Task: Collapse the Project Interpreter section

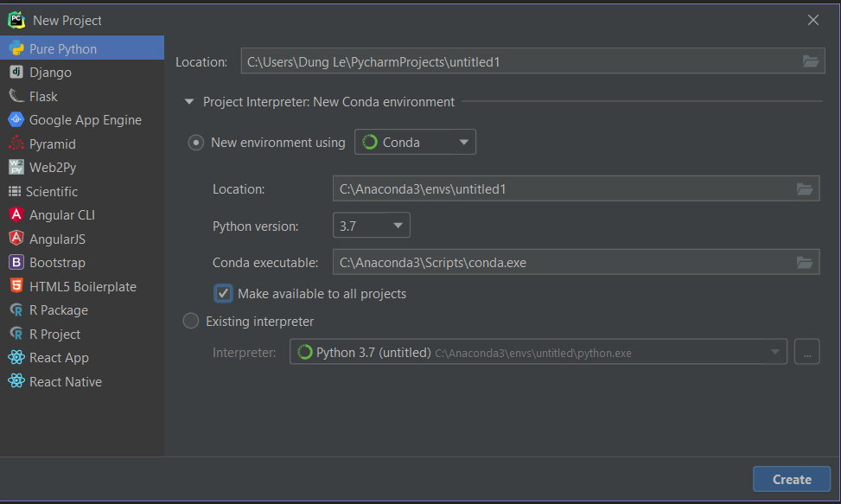Action: tap(189, 102)
